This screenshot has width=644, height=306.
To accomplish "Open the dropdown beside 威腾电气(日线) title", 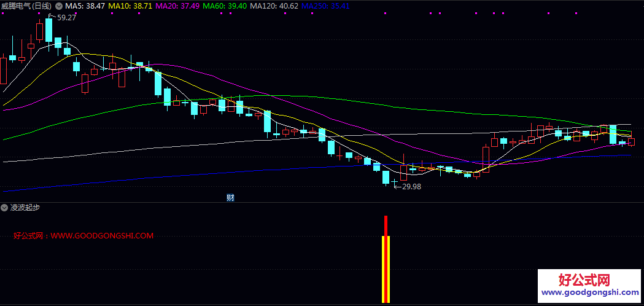I will [x=59, y=6].
